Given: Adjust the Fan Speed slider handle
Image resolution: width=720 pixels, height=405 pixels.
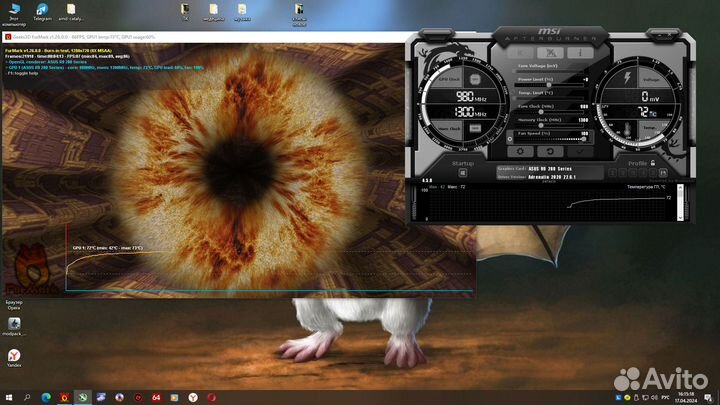Looking at the screenshot, I should pyautogui.click(x=584, y=139).
